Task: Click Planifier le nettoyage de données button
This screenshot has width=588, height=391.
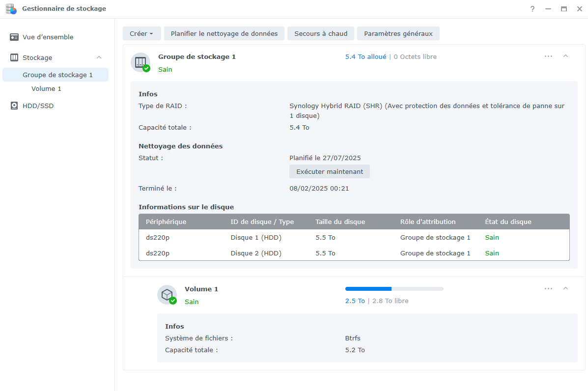Action: pyautogui.click(x=224, y=33)
